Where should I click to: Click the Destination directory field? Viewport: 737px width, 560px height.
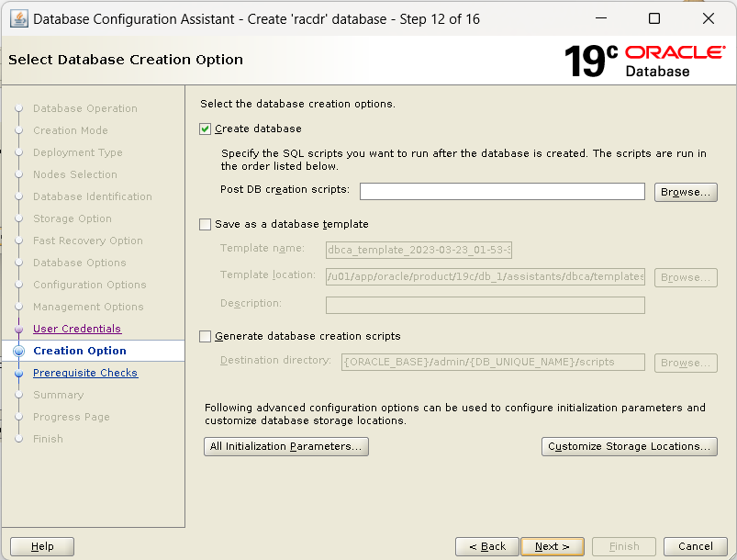493,362
